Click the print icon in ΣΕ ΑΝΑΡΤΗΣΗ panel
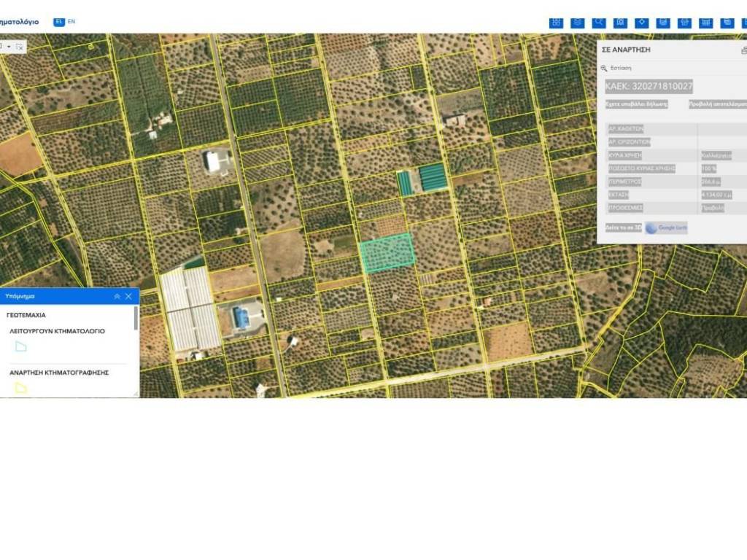 [x=743, y=50]
